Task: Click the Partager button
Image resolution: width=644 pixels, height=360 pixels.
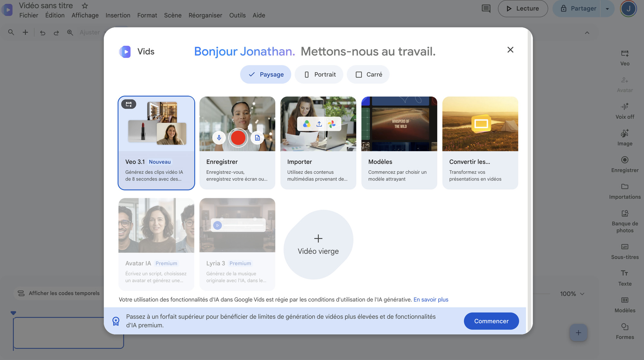Action: 577,9
